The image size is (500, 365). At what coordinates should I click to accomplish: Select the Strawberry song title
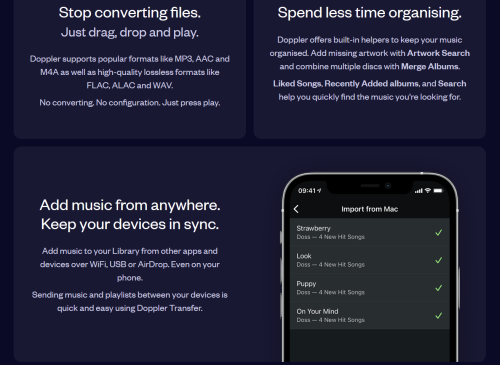[313, 228]
